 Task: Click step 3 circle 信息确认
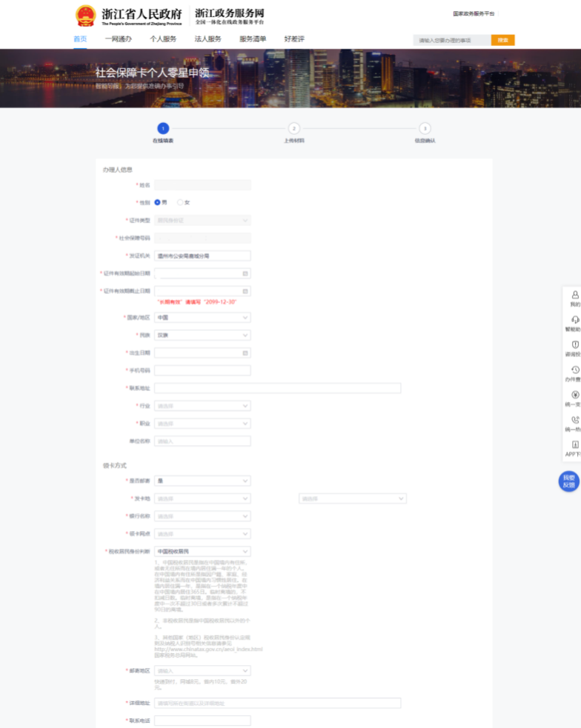(425, 128)
